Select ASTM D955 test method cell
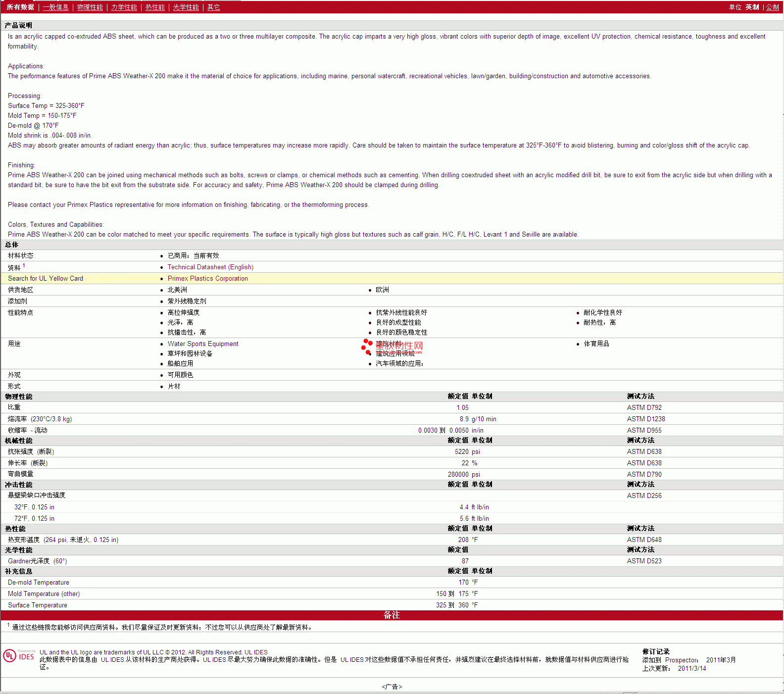The width and height of the screenshot is (784, 694). pos(644,430)
